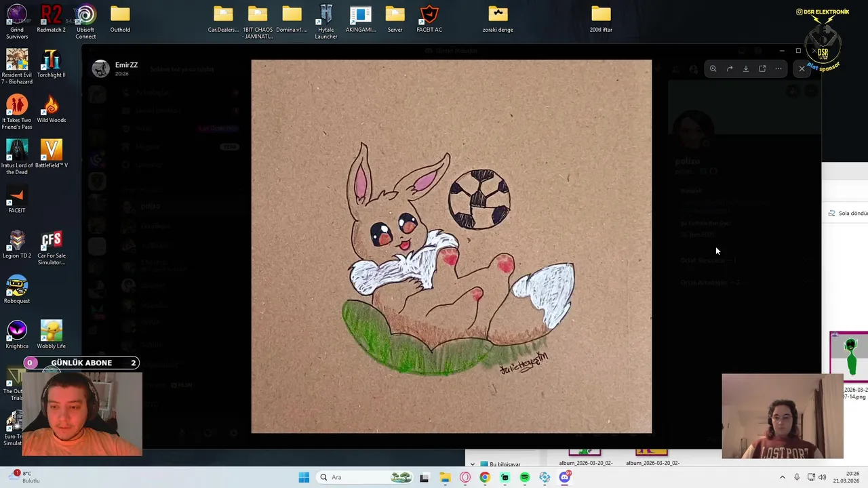
Task: Select the Resident Evil 7 Biohazard shortcut
Action: [x=17, y=67]
